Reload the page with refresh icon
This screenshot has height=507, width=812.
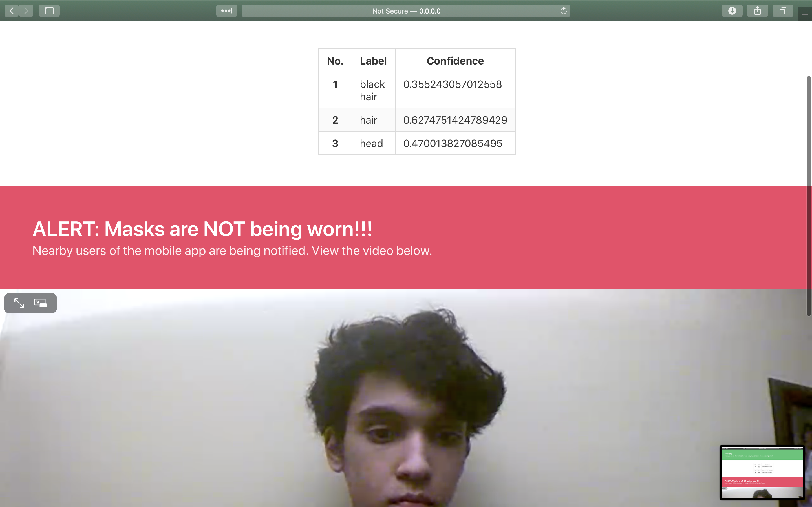pyautogui.click(x=563, y=11)
